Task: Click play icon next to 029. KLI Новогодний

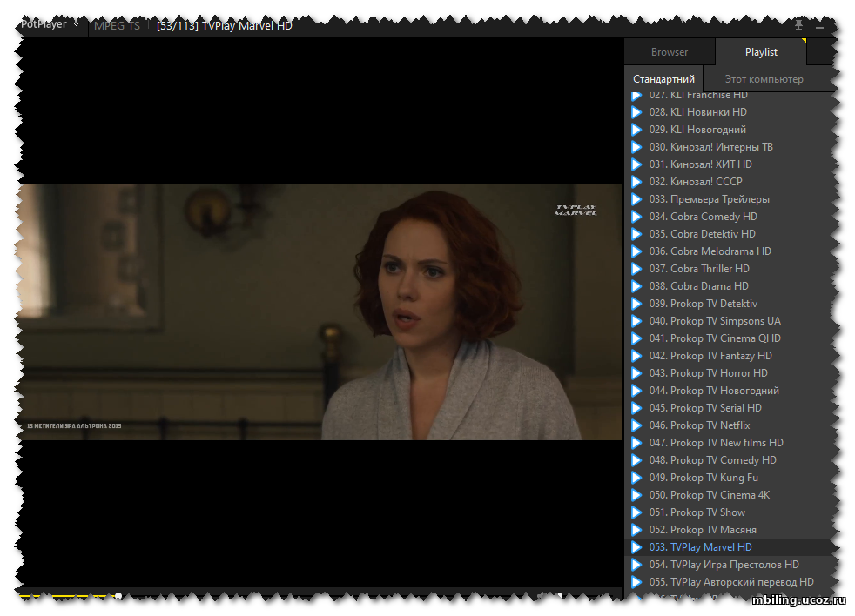Action: 636,130
